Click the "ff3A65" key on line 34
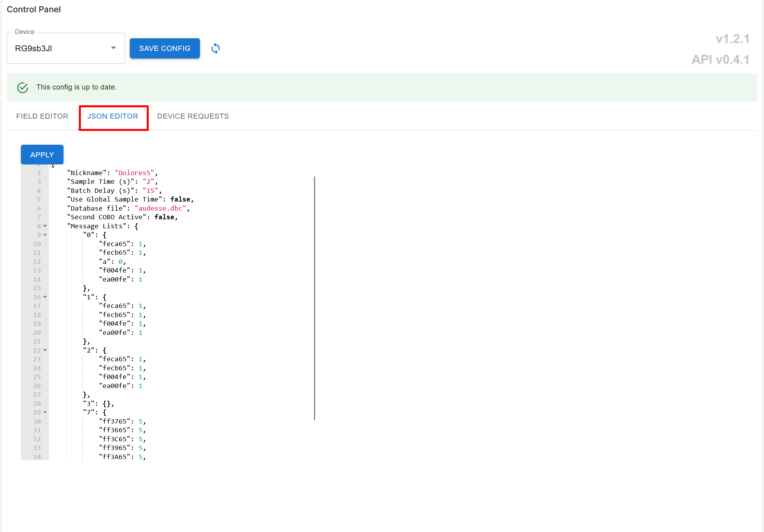The height and width of the screenshot is (532, 764). pyautogui.click(x=115, y=457)
